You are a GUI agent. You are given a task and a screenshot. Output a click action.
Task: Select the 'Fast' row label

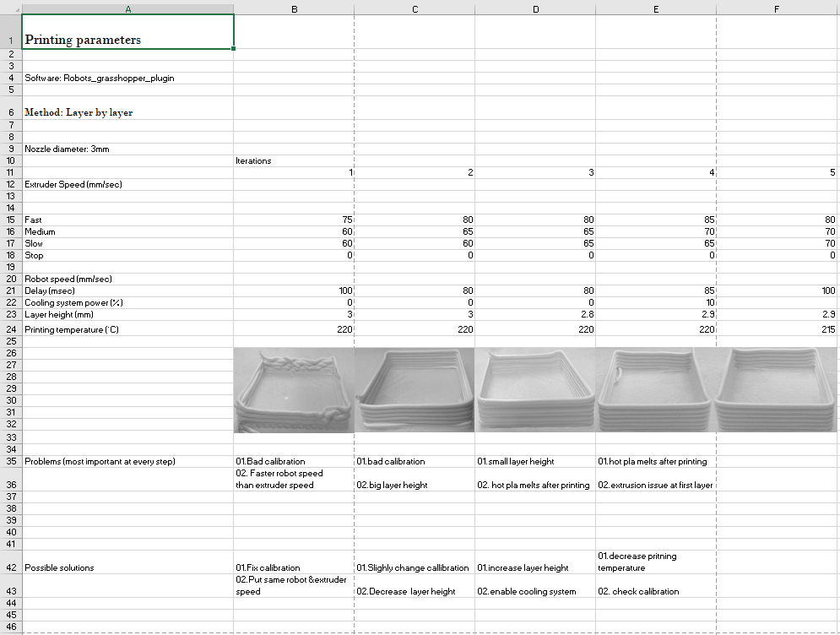(127, 220)
